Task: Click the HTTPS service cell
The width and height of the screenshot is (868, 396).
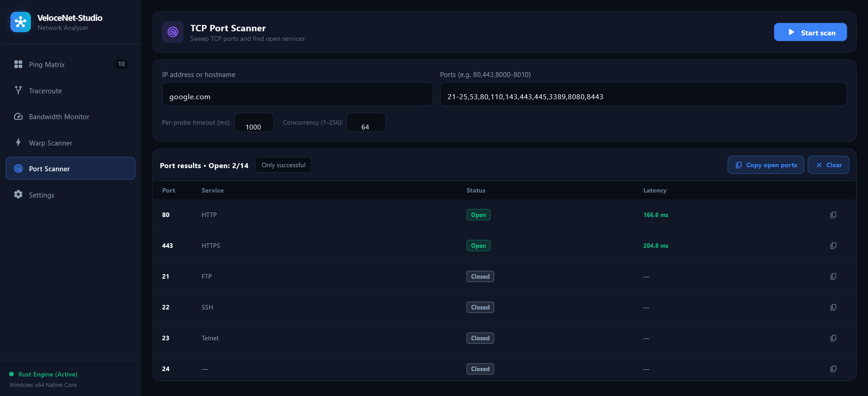Action: pyautogui.click(x=211, y=246)
